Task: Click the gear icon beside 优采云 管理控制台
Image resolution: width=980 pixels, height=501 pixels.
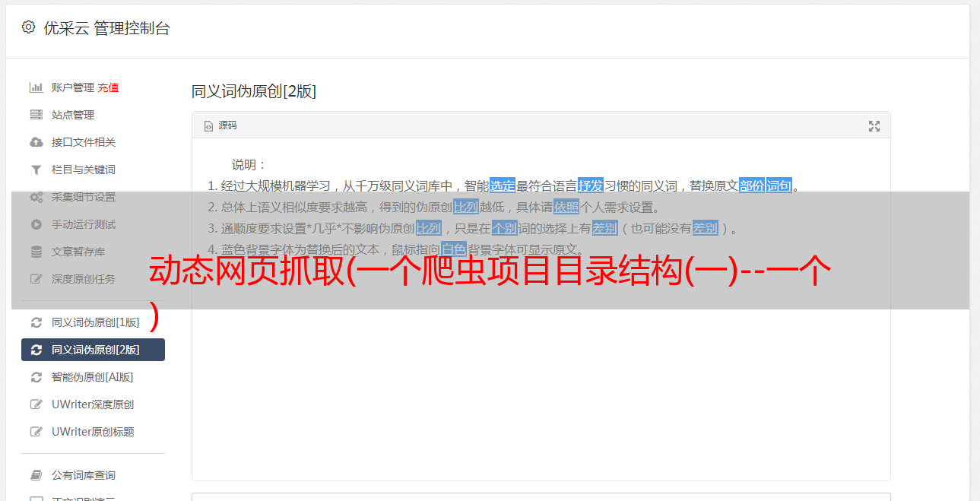Action: click(28, 27)
